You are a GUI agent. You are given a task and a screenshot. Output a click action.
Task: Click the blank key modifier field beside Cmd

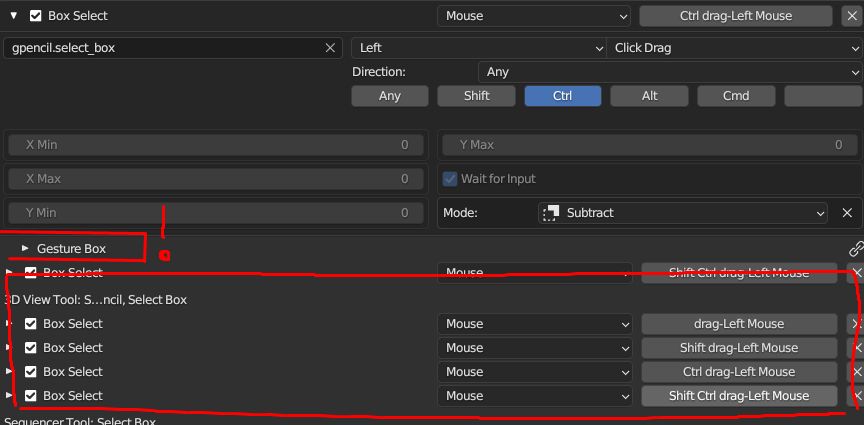(x=823, y=96)
